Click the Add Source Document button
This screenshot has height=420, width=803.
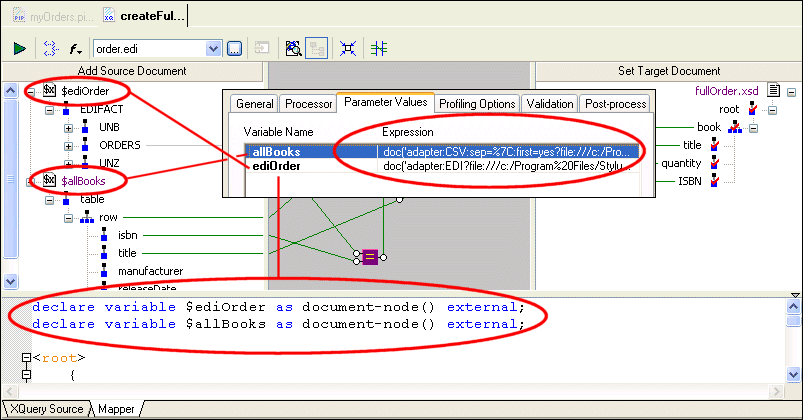click(132, 71)
